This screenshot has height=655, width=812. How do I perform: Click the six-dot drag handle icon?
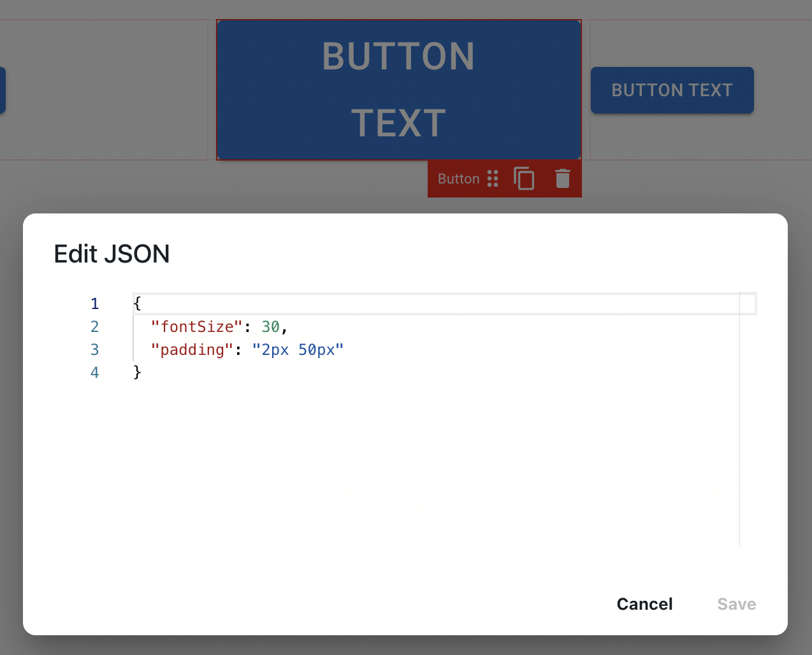(493, 178)
